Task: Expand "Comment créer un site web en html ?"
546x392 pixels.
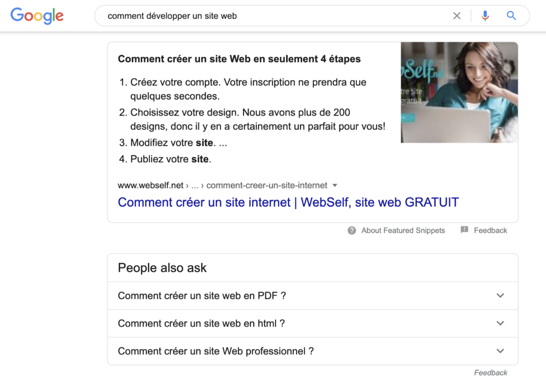Action: (x=313, y=324)
